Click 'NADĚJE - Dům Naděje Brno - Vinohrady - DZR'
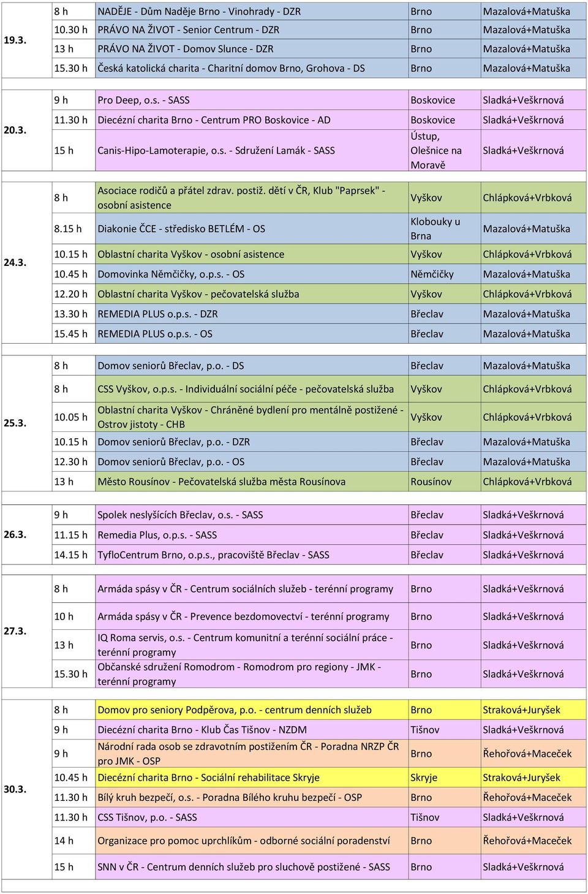 199,11
